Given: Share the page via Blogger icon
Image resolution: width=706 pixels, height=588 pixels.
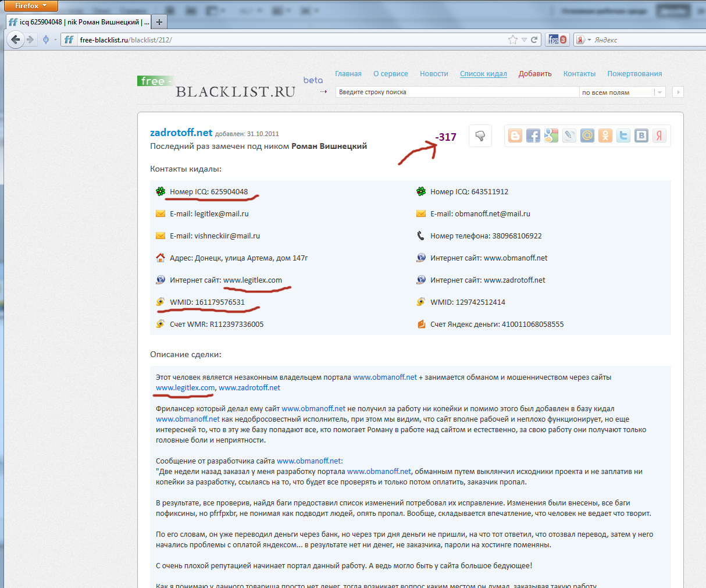Looking at the screenshot, I should coord(515,136).
